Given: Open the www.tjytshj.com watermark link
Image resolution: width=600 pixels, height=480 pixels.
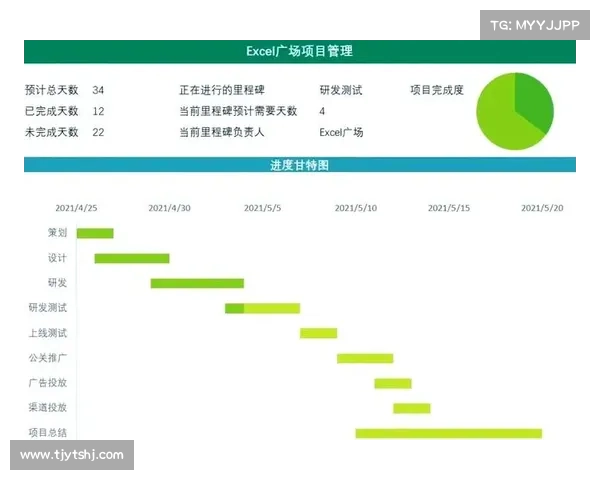Looking at the screenshot, I should [71, 455].
